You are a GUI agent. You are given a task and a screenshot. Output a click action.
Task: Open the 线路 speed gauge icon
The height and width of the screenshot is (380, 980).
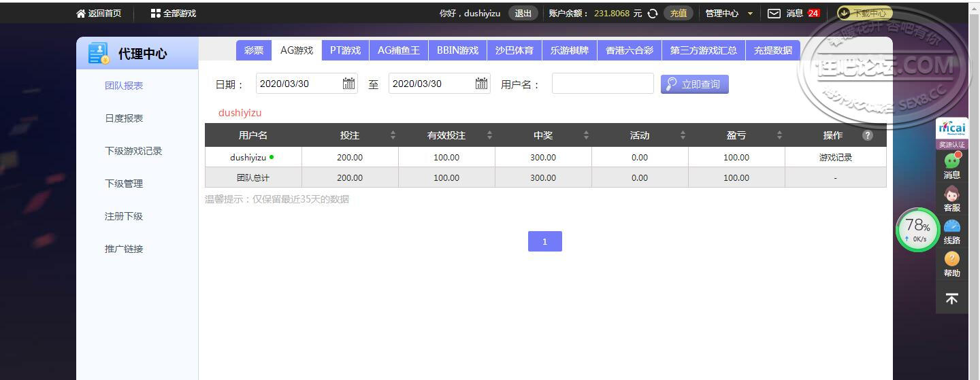point(952,226)
